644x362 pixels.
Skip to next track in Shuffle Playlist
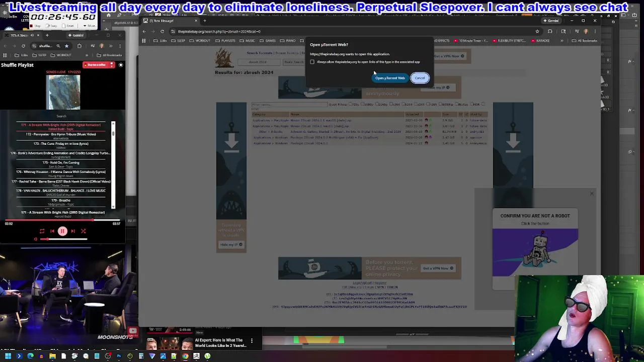tap(73, 231)
